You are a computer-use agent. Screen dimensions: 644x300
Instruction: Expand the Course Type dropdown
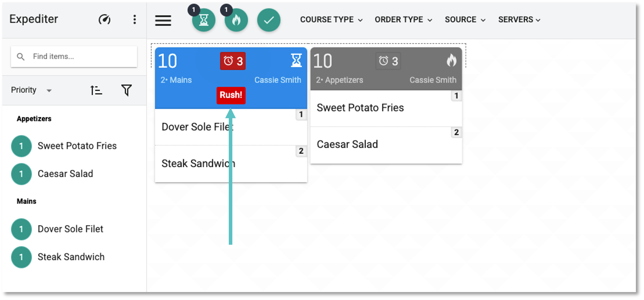[x=331, y=20]
